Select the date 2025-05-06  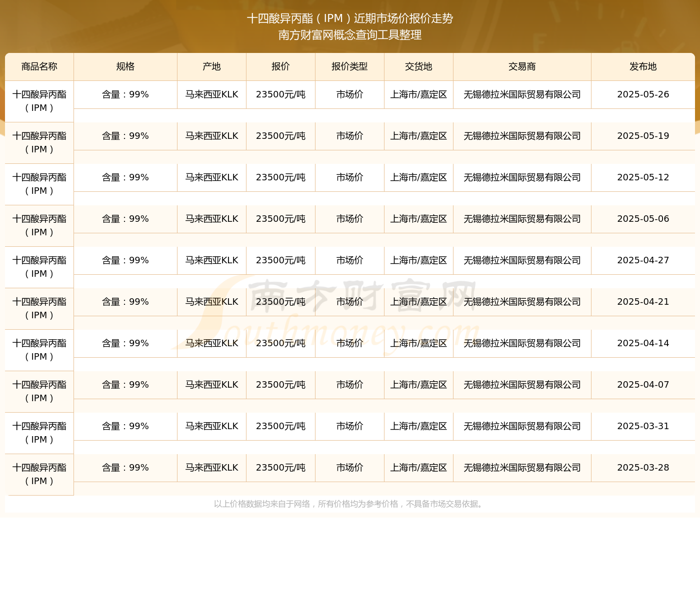[643, 219]
